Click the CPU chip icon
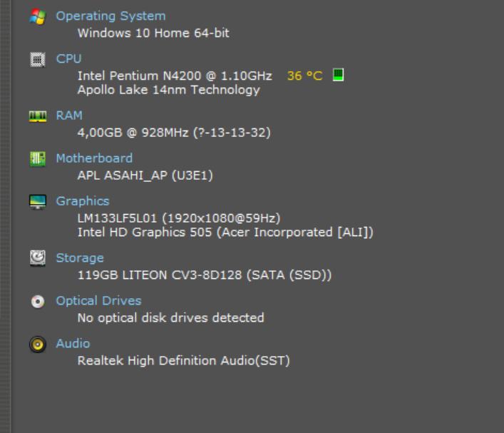The height and width of the screenshot is (433, 504). [38, 59]
